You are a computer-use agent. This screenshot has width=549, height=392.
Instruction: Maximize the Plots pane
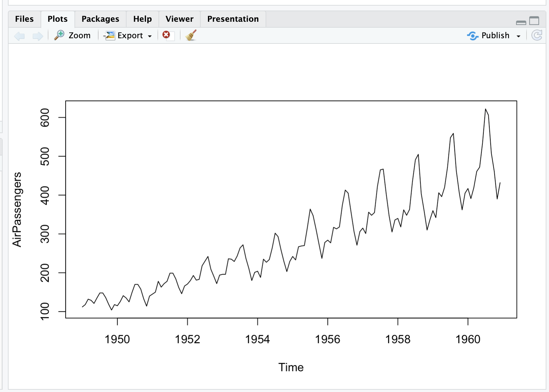pos(534,21)
